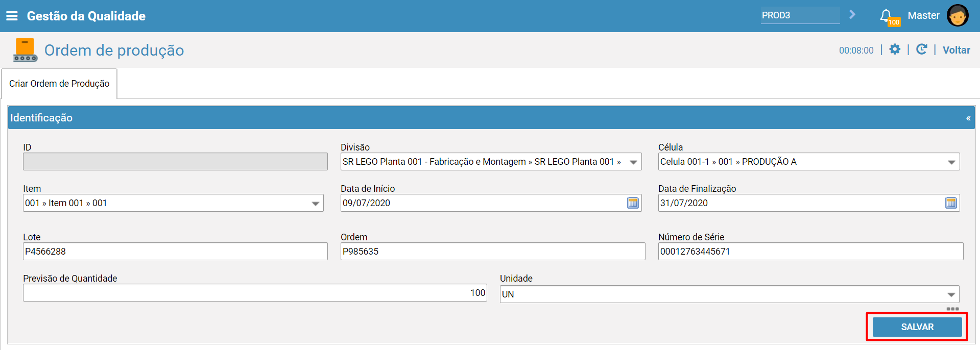Open calendar picker for Data de Finalização

click(x=951, y=203)
